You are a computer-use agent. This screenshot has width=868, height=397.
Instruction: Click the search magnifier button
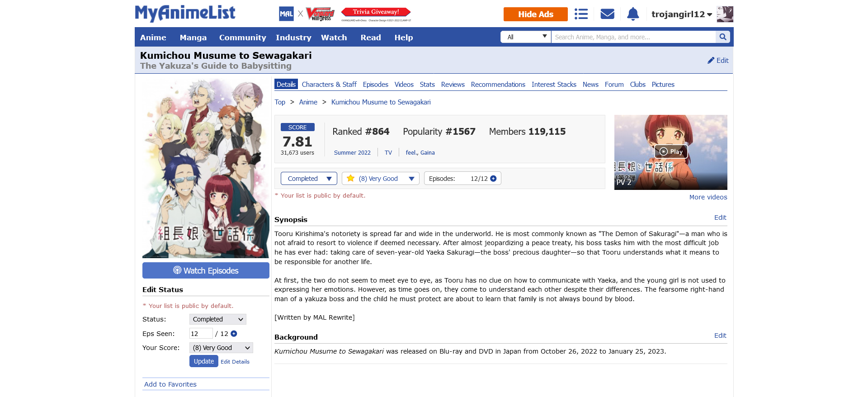(722, 37)
